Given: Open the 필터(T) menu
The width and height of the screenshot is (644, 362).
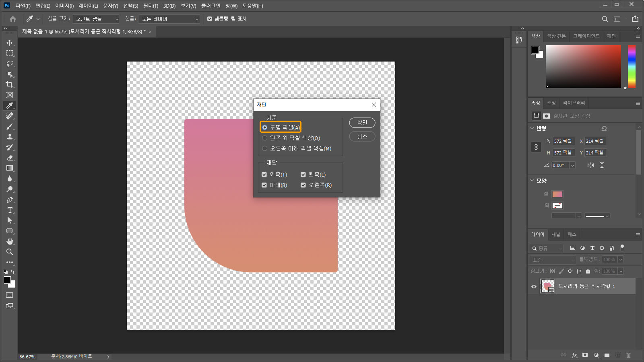Looking at the screenshot, I should point(151,6).
